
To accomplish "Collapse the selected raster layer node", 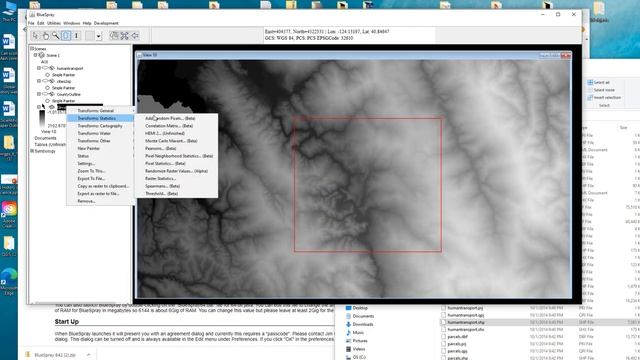I will (x=39, y=107).
